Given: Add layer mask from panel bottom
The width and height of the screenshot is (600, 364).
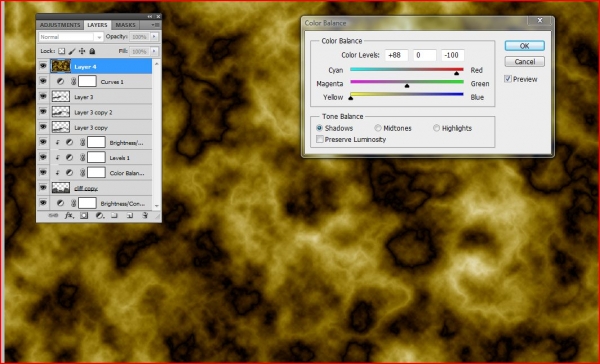Looking at the screenshot, I should 84,215.
